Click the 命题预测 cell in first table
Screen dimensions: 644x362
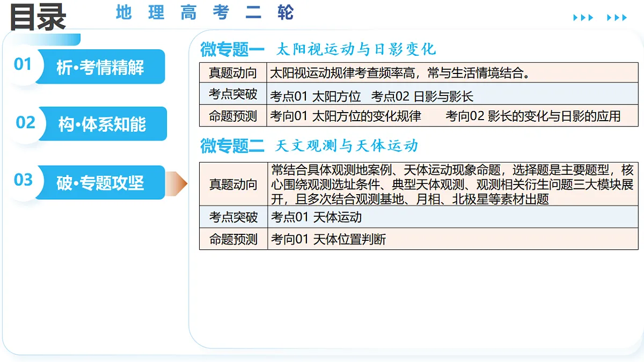(233, 116)
